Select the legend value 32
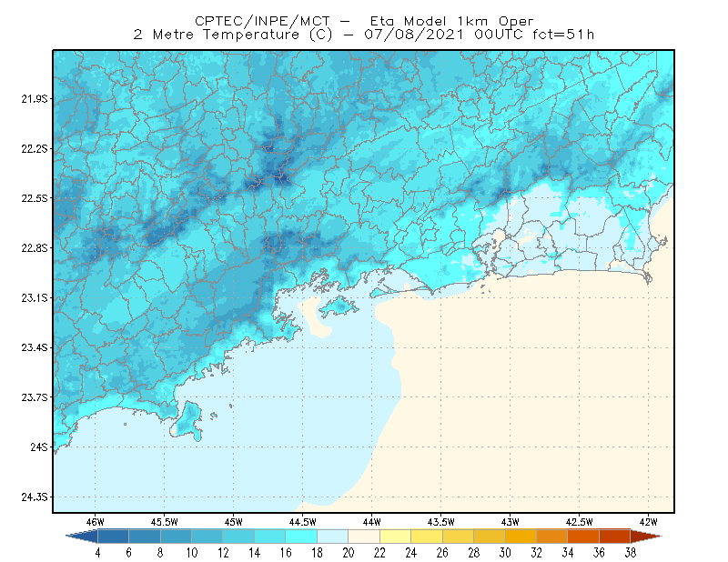The image size is (728, 562). (536, 553)
